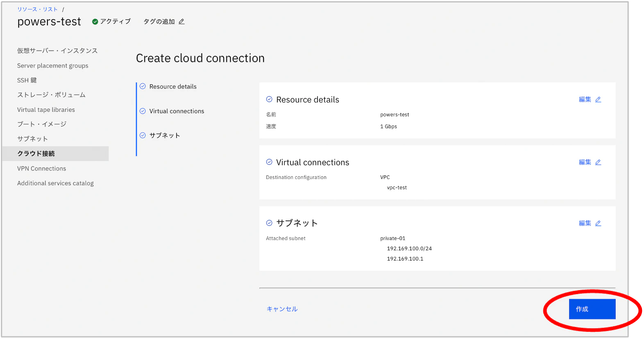Screen dimensions: 644x338
Task: Click the powers-test page title
Action: [49, 21]
